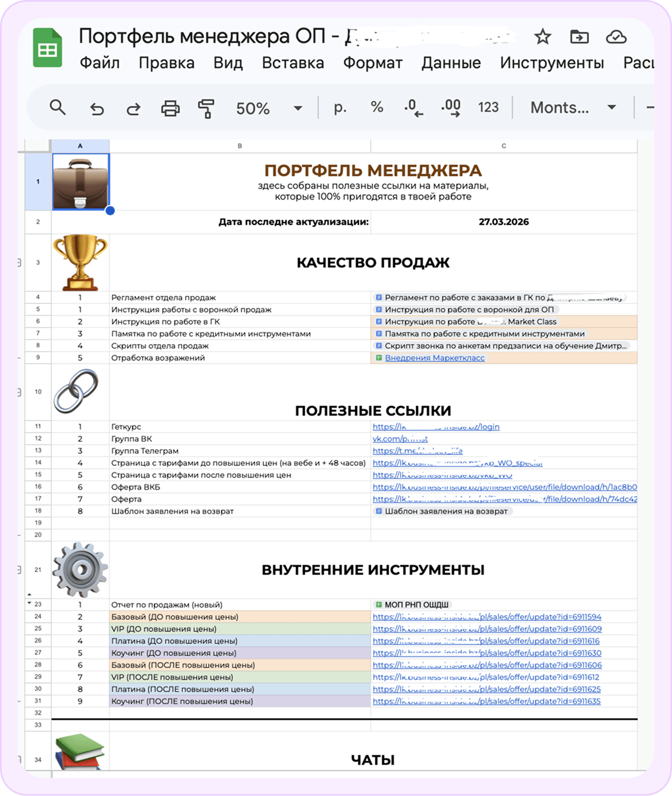Click the books image in row 34

(x=80, y=752)
